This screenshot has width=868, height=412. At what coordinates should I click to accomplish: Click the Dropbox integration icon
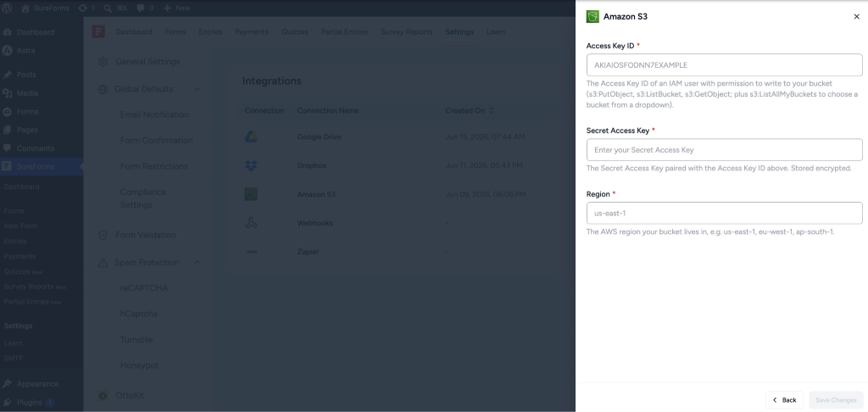(x=251, y=165)
